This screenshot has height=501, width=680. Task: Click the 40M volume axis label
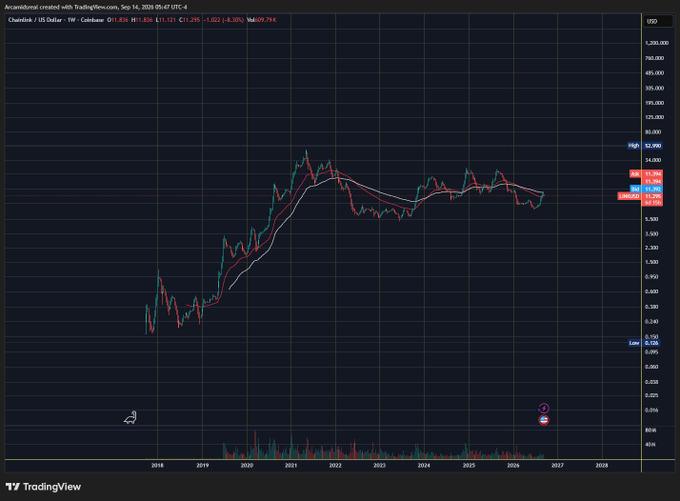pos(651,445)
